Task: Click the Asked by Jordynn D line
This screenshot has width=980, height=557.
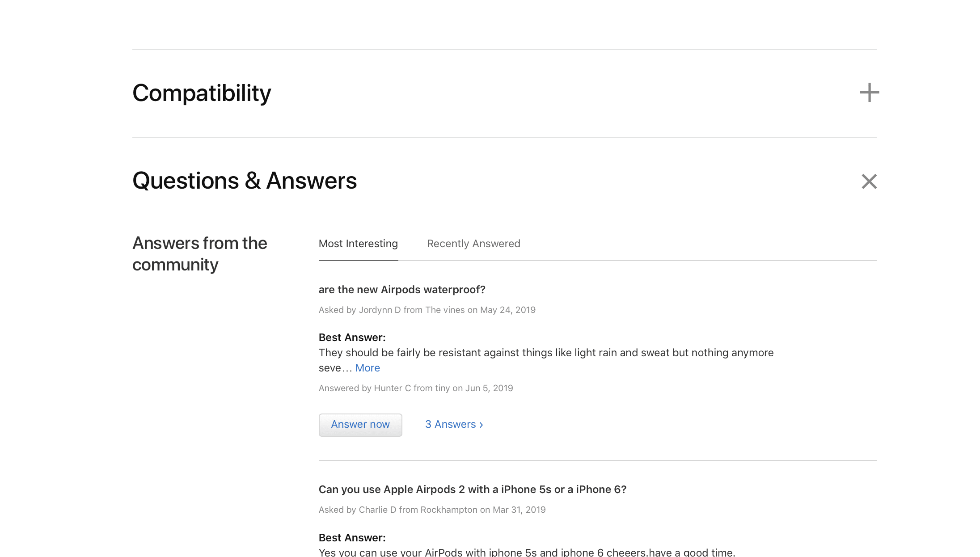Action: pyautogui.click(x=427, y=310)
